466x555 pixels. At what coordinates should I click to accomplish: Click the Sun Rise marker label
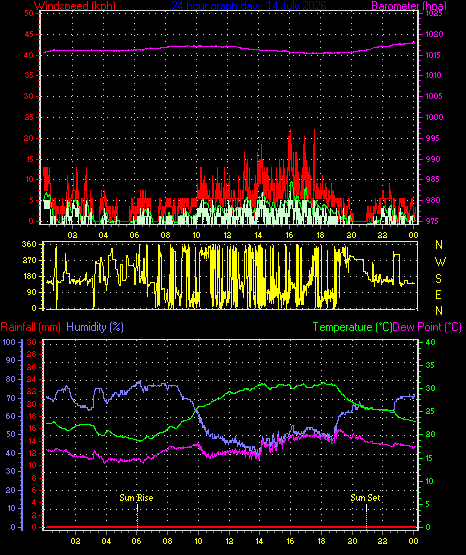click(x=136, y=498)
